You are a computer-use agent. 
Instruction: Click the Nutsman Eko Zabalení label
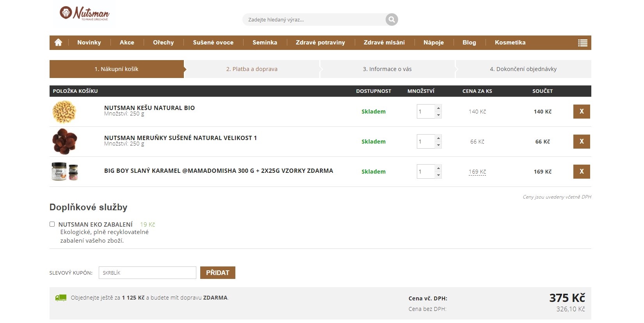pyautogui.click(x=96, y=224)
